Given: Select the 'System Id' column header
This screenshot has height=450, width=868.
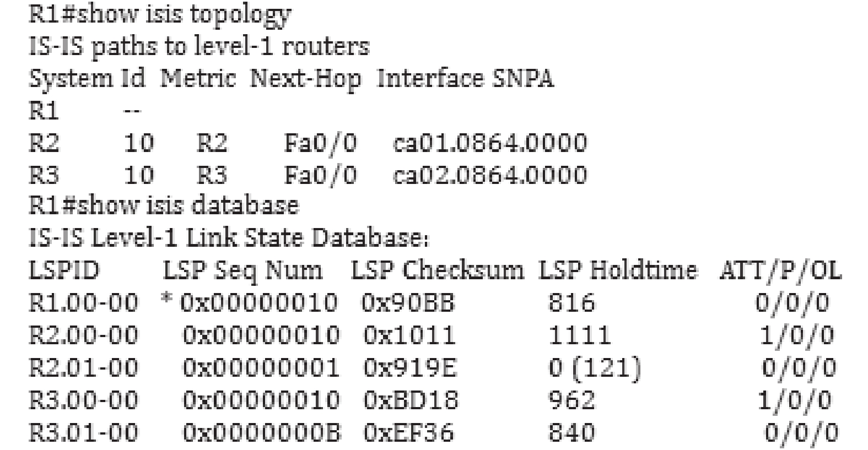Looking at the screenshot, I should [x=88, y=79].
